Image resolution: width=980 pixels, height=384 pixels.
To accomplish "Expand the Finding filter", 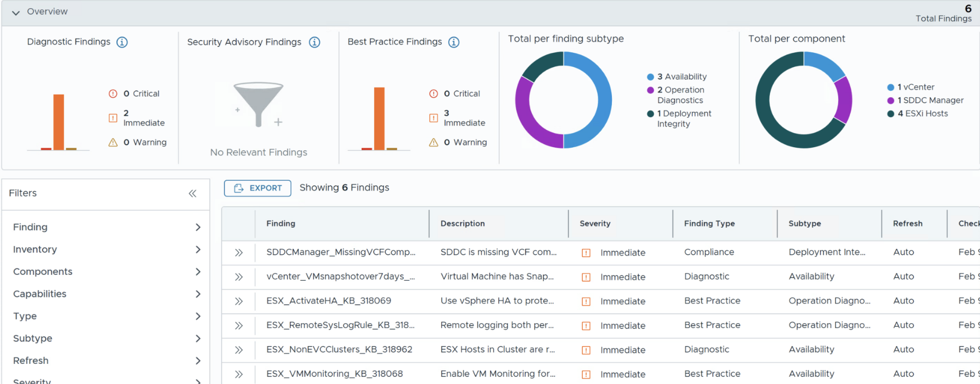I will click(198, 227).
